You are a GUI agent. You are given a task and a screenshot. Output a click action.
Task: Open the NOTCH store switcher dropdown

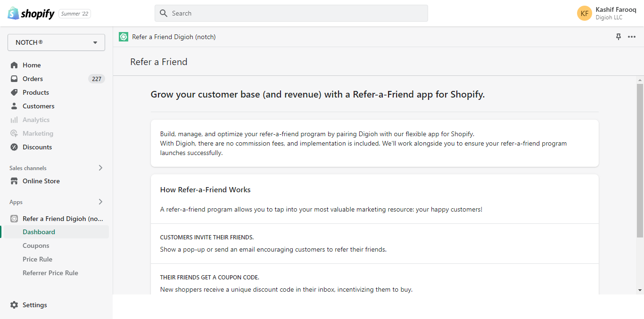coord(56,42)
